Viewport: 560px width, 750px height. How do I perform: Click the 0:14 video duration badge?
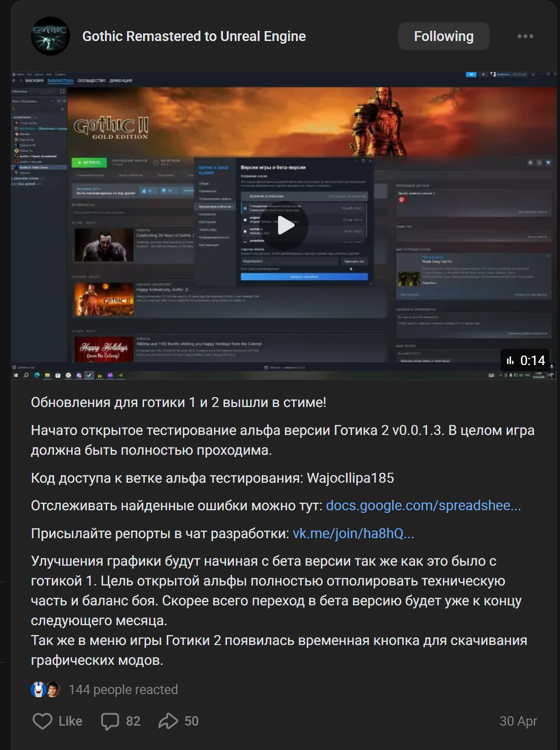coord(525,360)
